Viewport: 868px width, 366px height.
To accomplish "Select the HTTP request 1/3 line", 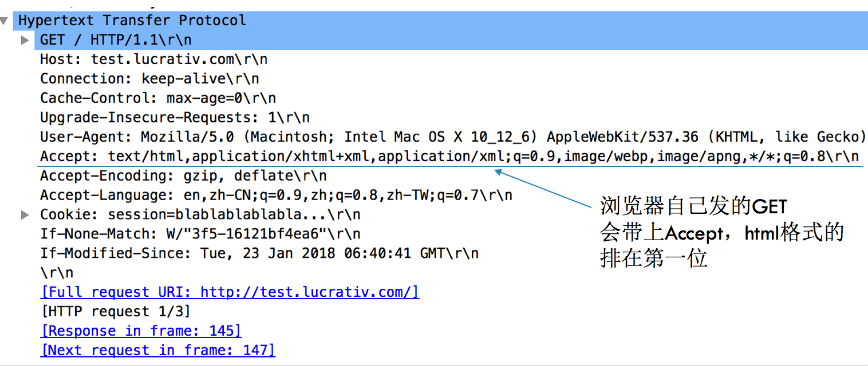I will [115, 312].
